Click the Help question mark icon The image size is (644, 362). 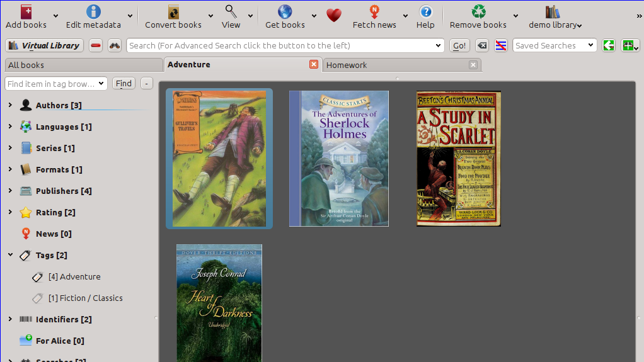tap(426, 12)
